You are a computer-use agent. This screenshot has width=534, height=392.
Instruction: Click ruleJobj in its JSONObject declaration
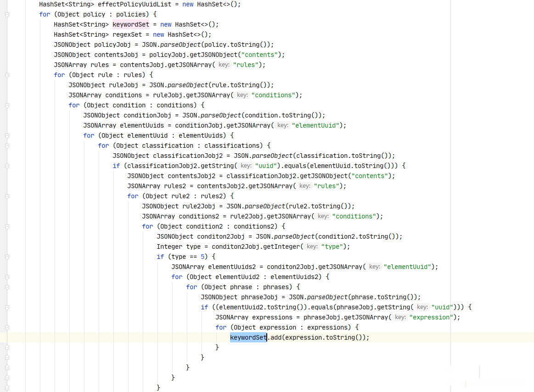tap(123, 85)
